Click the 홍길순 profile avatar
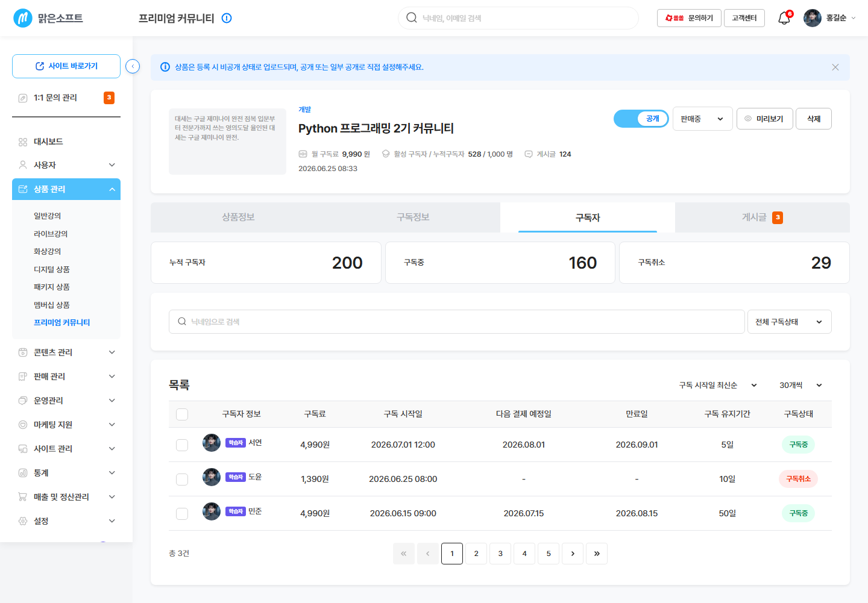Viewport: 868px width, 603px height. (x=813, y=18)
